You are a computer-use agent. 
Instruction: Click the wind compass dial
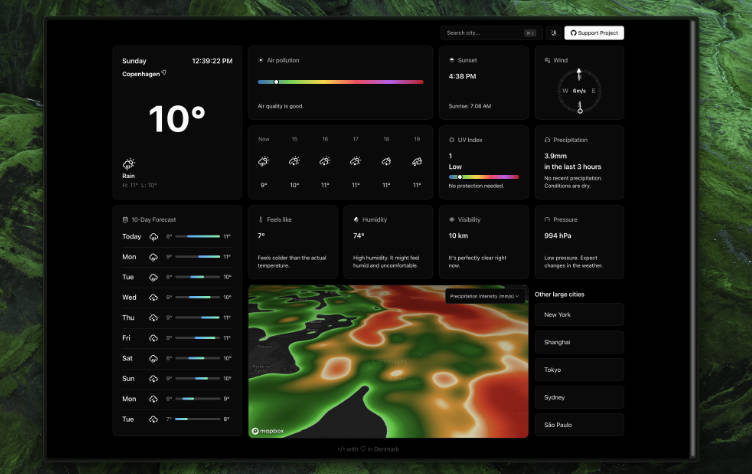coord(579,90)
